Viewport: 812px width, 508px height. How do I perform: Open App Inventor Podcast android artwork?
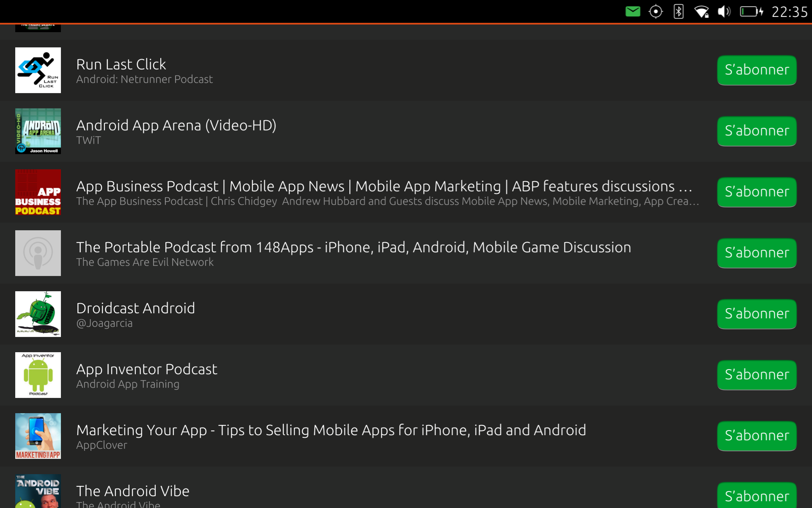(x=38, y=375)
